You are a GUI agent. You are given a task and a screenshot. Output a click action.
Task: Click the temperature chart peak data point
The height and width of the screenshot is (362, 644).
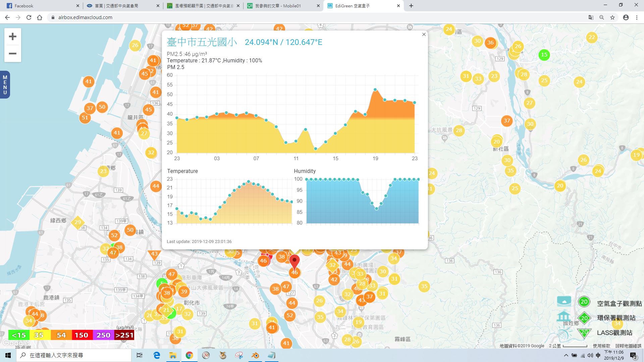(249, 182)
